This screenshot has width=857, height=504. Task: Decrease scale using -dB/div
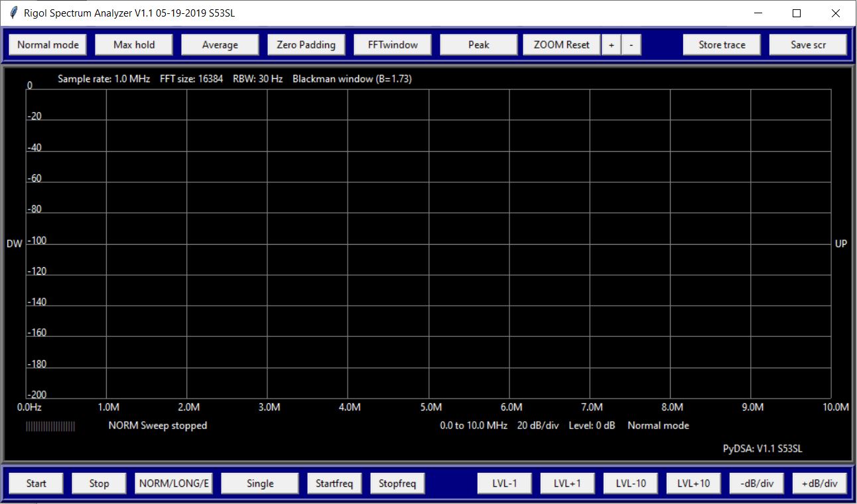[x=756, y=483]
